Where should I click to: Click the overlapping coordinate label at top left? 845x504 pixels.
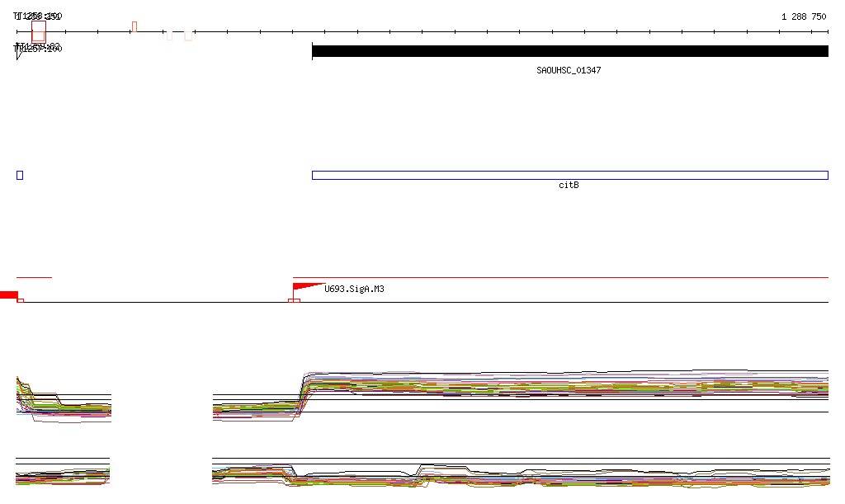click(38, 16)
